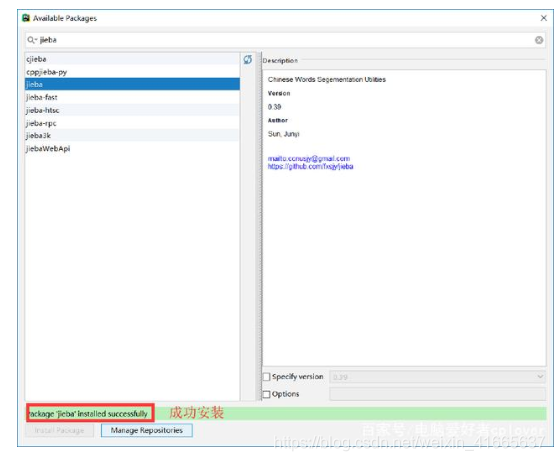Image resolution: width=555 pixels, height=461 pixels.
Task: Click the Chinese Words Segementation description text
Action: click(x=327, y=80)
